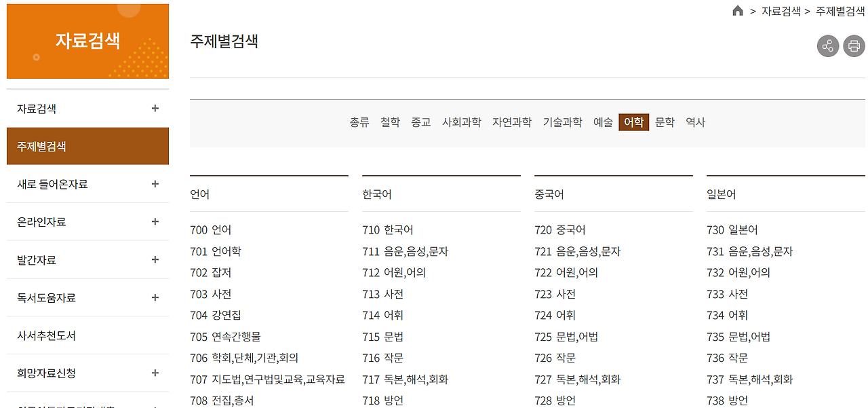
Task: Open the 철학 category tab
Action: (390, 122)
